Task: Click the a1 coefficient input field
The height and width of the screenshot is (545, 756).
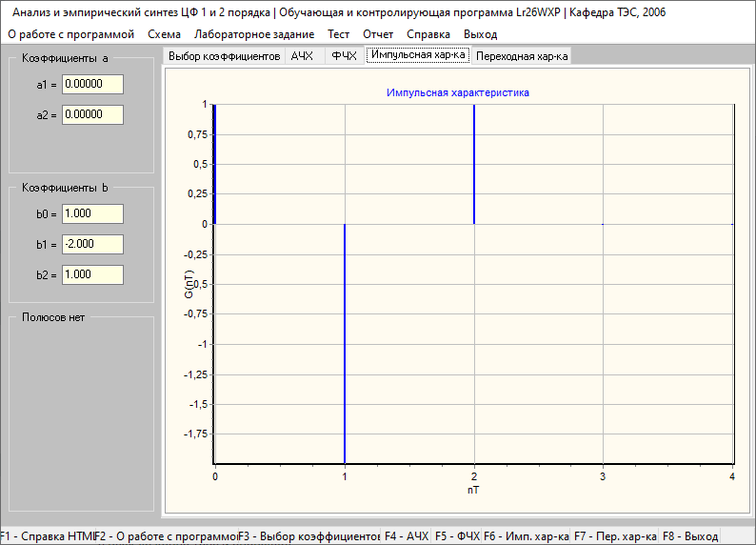Action: pyautogui.click(x=92, y=85)
